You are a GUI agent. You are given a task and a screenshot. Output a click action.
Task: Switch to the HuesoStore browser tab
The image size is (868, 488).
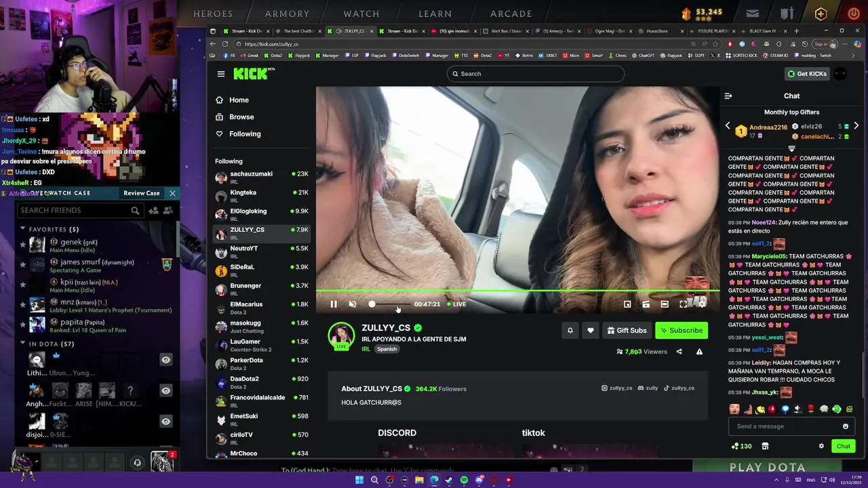[660, 30]
